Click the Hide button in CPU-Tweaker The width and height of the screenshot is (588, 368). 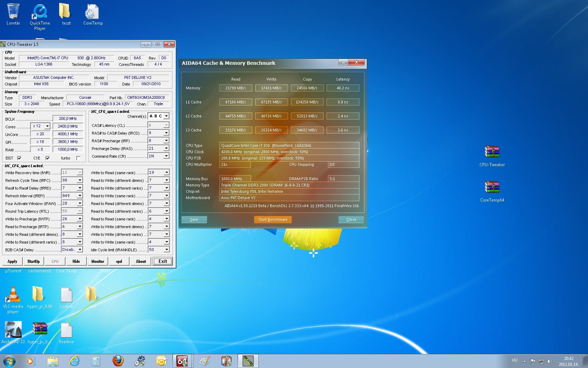[76, 261]
